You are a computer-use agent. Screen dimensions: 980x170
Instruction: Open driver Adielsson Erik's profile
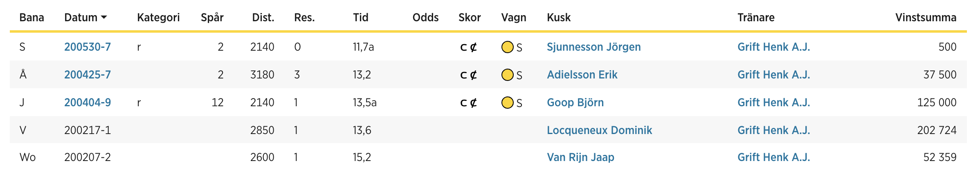[582, 75]
